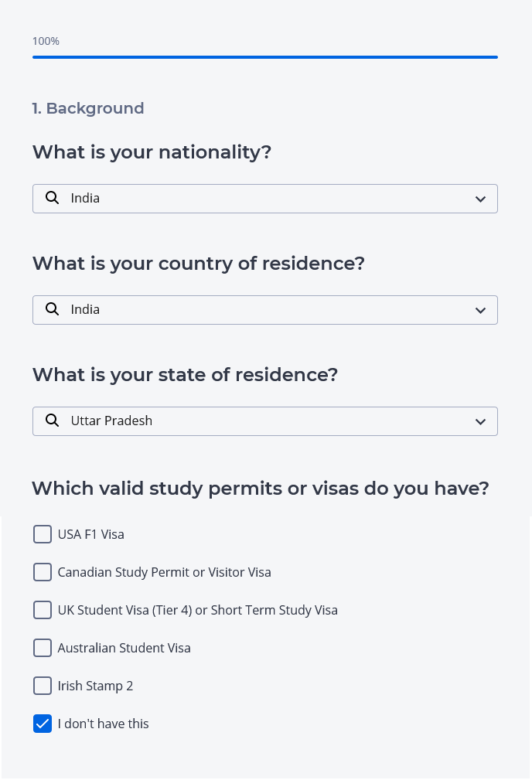
Task: Click the 100% progress label
Action: (46, 41)
